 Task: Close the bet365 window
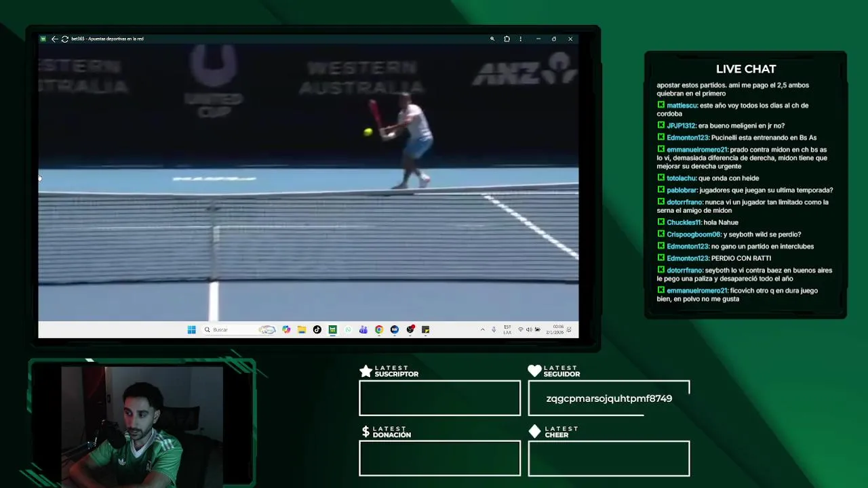pos(570,39)
